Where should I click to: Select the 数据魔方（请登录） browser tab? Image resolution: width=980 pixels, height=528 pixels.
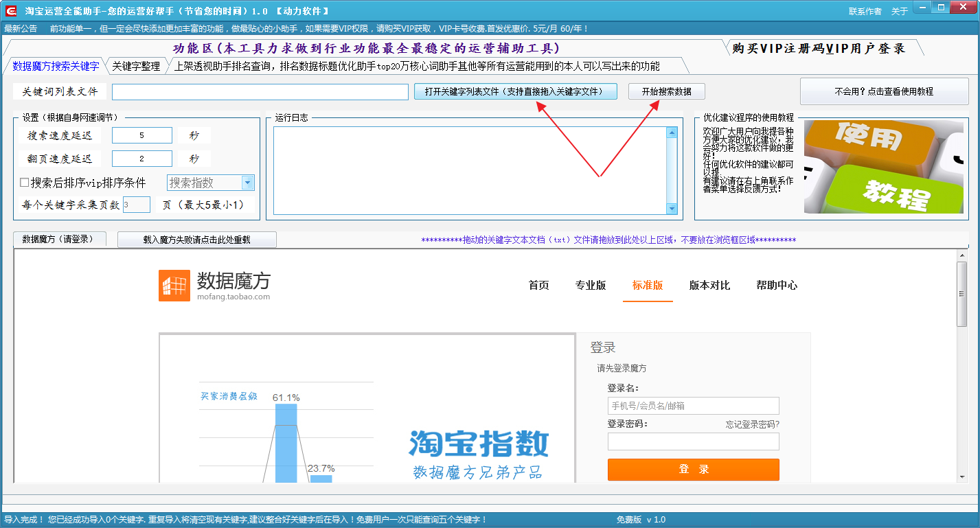(x=58, y=239)
